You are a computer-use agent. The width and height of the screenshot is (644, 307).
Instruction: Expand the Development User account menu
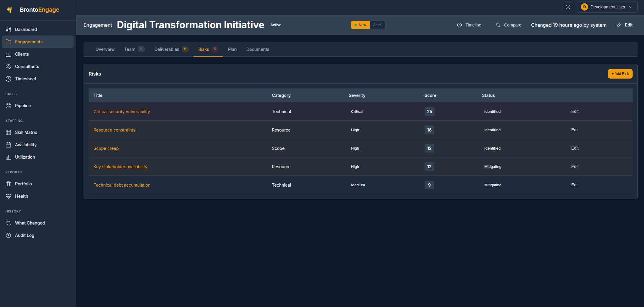(607, 7)
